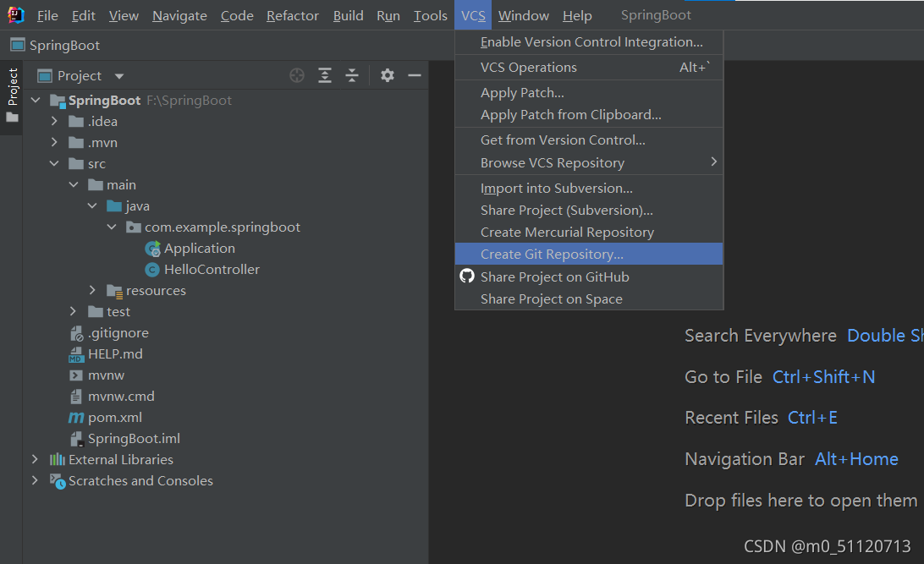Click the Expand All icon in Project panel
Viewport: 924px width, 564px height.
(x=325, y=75)
